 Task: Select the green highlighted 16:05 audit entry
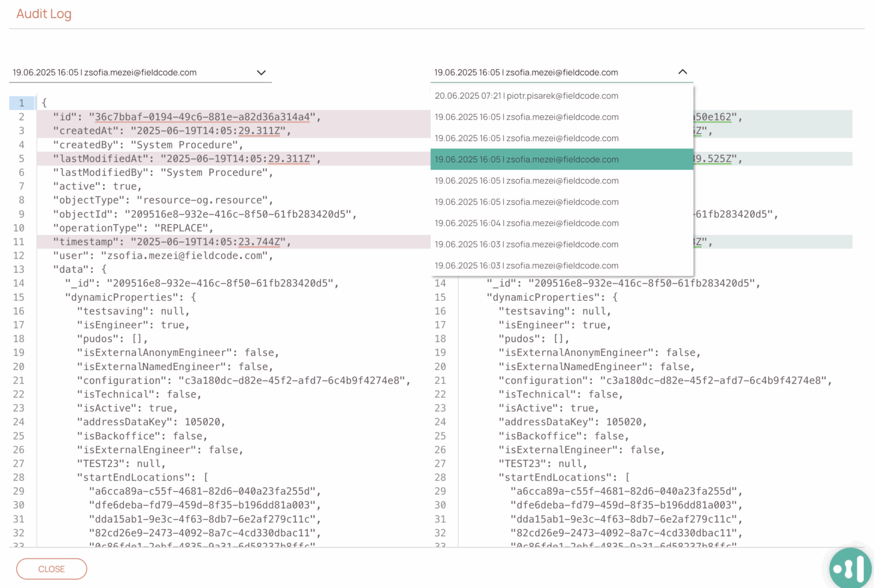526,159
